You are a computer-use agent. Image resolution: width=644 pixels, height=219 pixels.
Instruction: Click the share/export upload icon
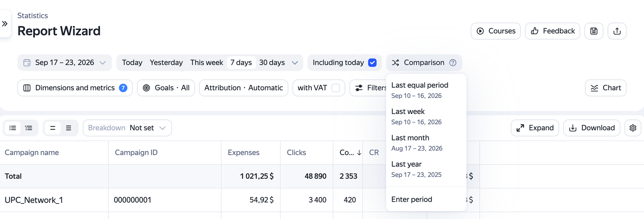pyautogui.click(x=617, y=31)
